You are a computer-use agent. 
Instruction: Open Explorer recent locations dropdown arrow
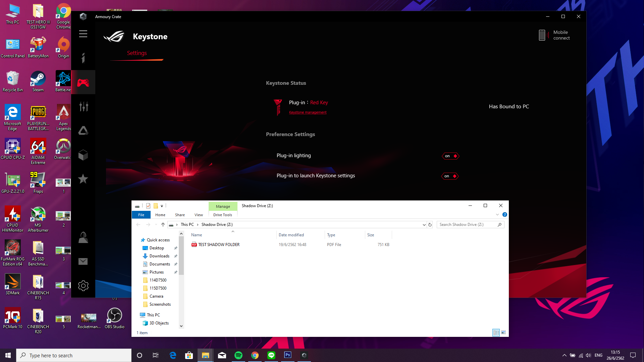pos(156,225)
